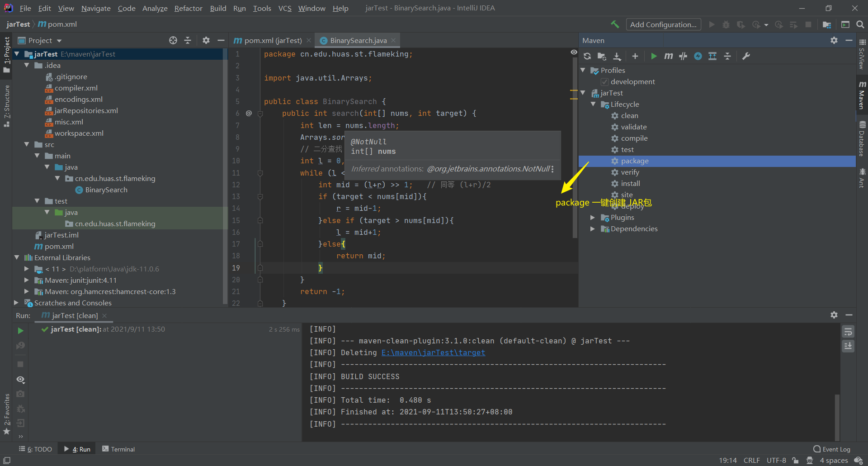
Task: Open the VCS menu
Action: click(285, 8)
